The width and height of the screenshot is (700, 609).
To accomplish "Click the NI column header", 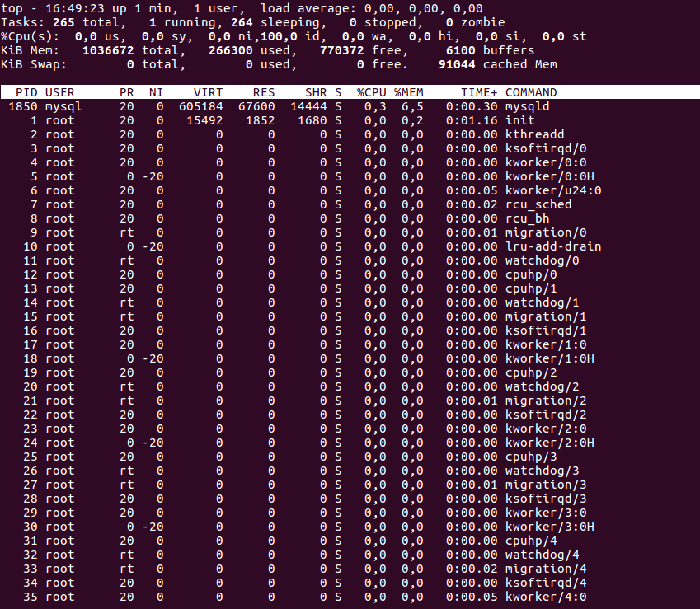I will pos(157,92).
